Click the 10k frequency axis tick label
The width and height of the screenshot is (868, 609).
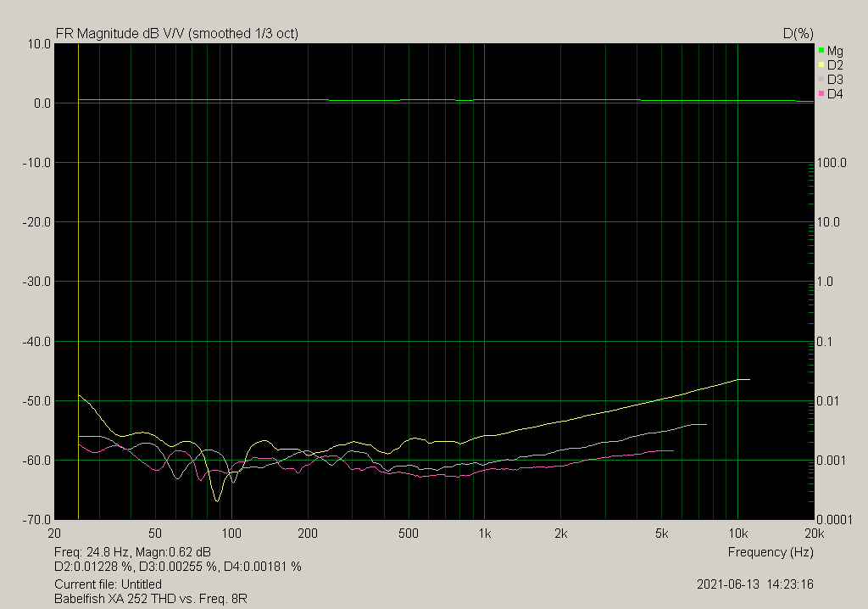(738, 534)
